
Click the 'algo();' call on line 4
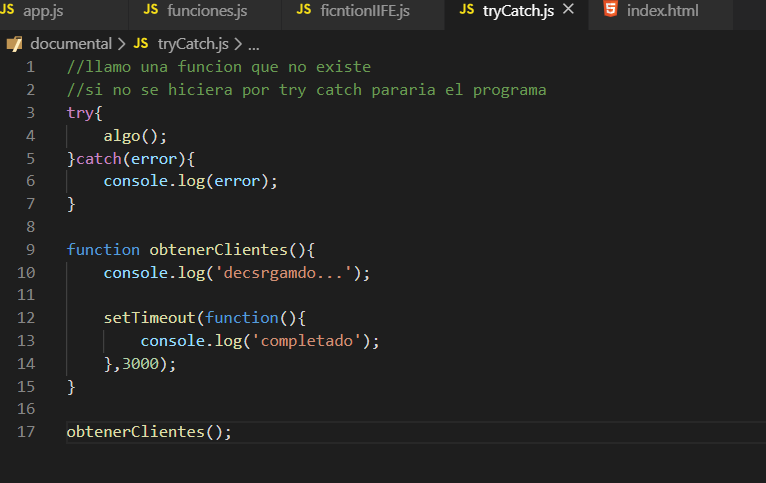pyautogui.click(x=135, y=136)
